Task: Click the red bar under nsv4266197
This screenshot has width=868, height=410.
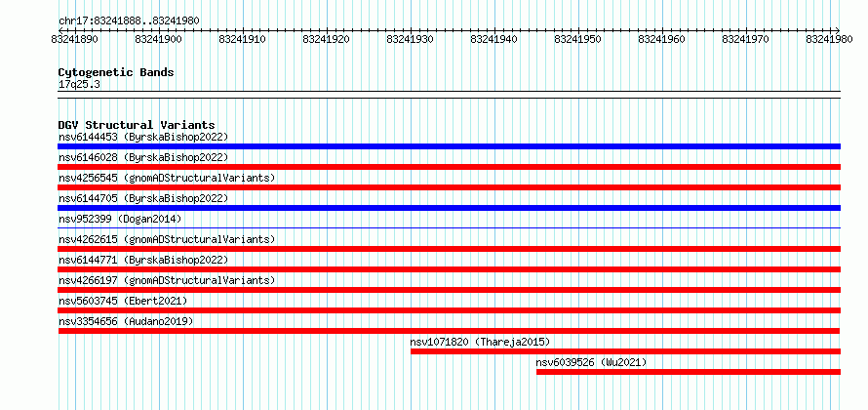Action: pyautogui.click(x=449, y=290)
